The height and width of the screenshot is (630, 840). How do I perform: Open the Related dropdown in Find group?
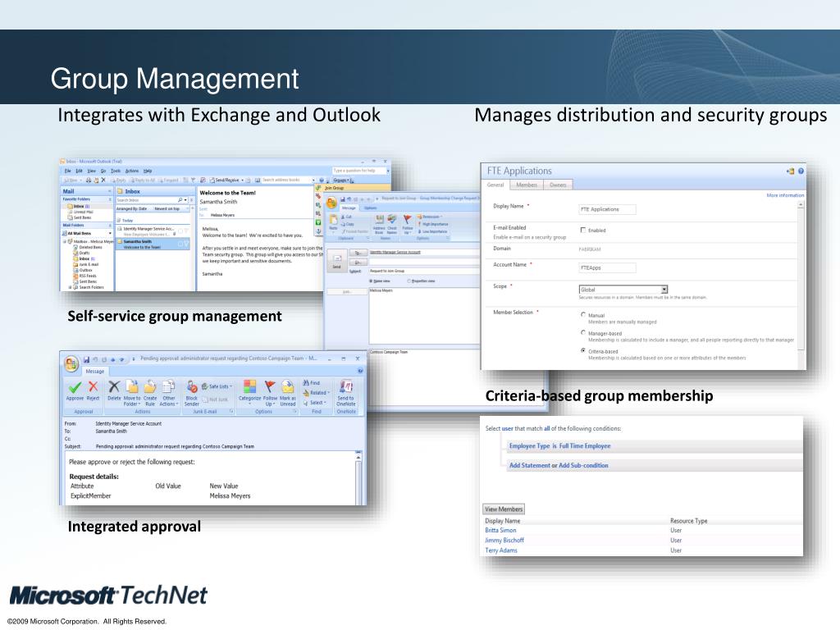pos(314,393)
